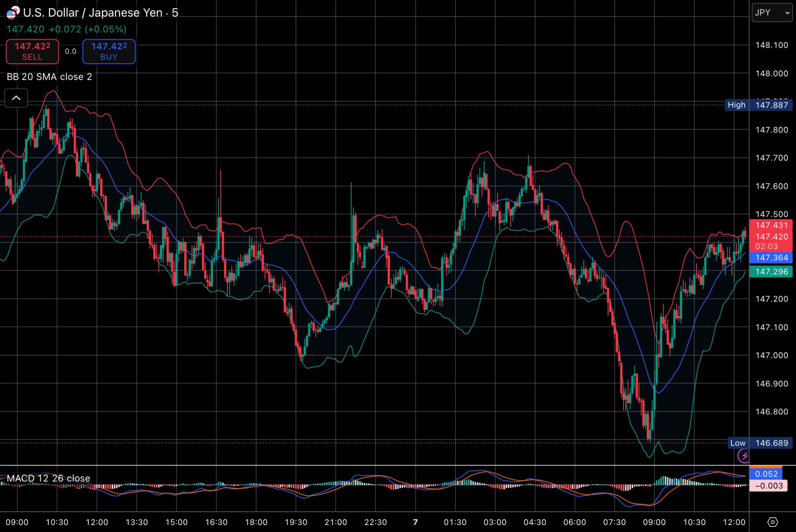Viewport: 796px width, 532px height.
Task: Click the High 147.887 price label
Action: click(x=758, y=105)
